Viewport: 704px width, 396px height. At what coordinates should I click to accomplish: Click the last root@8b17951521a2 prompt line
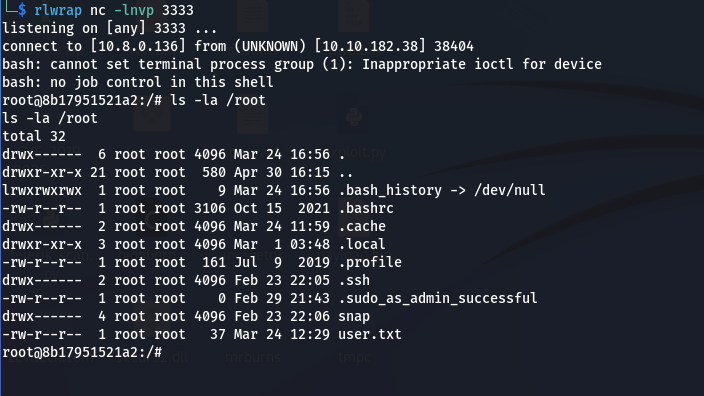click(x=82, y=352)
